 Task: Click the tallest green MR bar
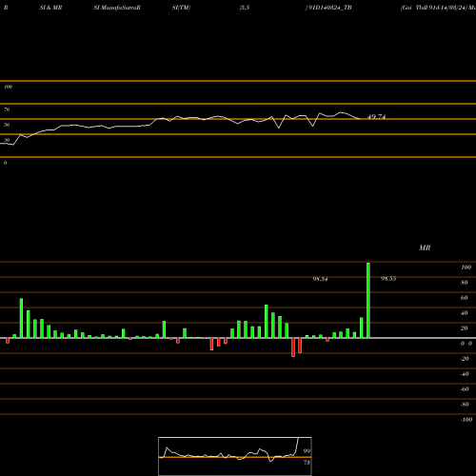[368, 300]
